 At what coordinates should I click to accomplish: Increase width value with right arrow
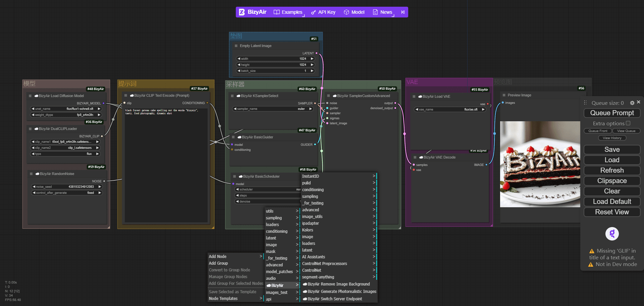(x=312, y=59)
